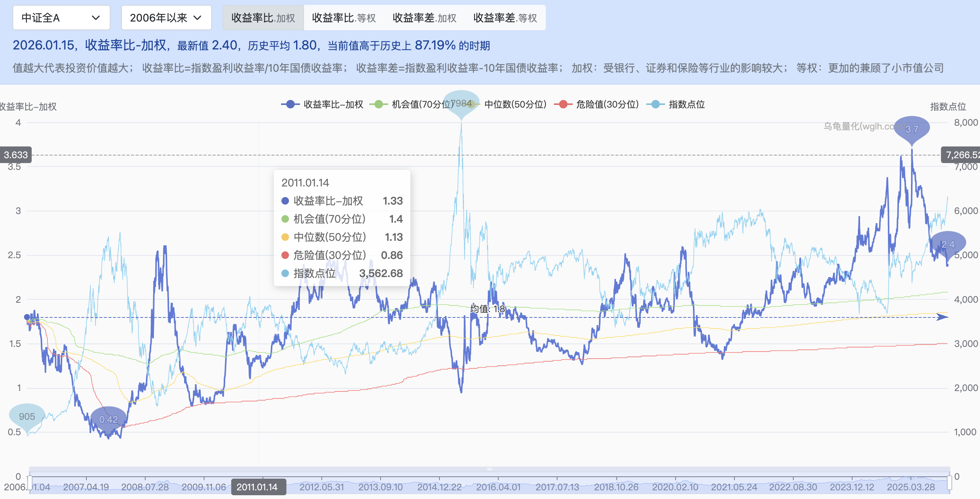Click the 2.4 latest value marker bubble
The width and height of the screenshot is (980, 499).
tap(948, 244)
